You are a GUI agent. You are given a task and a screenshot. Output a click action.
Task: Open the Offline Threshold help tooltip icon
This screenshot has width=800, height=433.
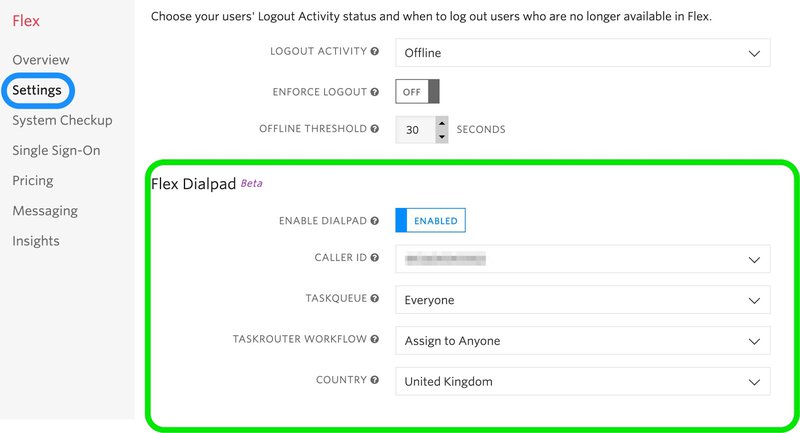pyautogui.click(x=374, y=129)
